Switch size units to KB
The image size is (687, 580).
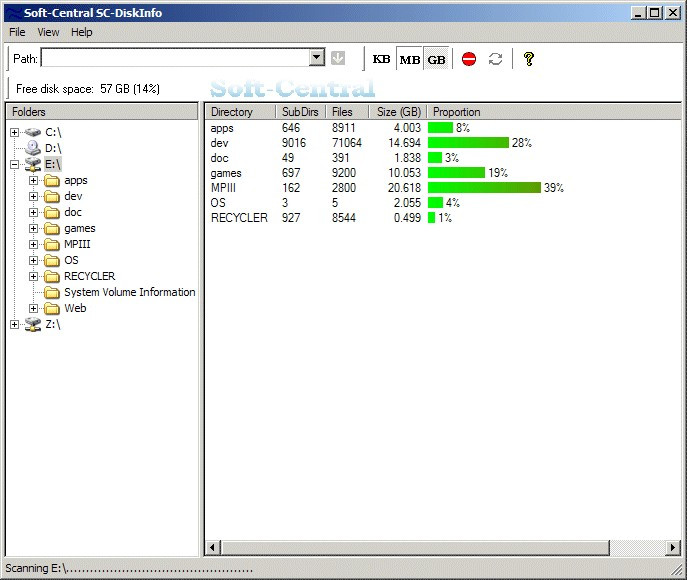(x=381, y=59)
